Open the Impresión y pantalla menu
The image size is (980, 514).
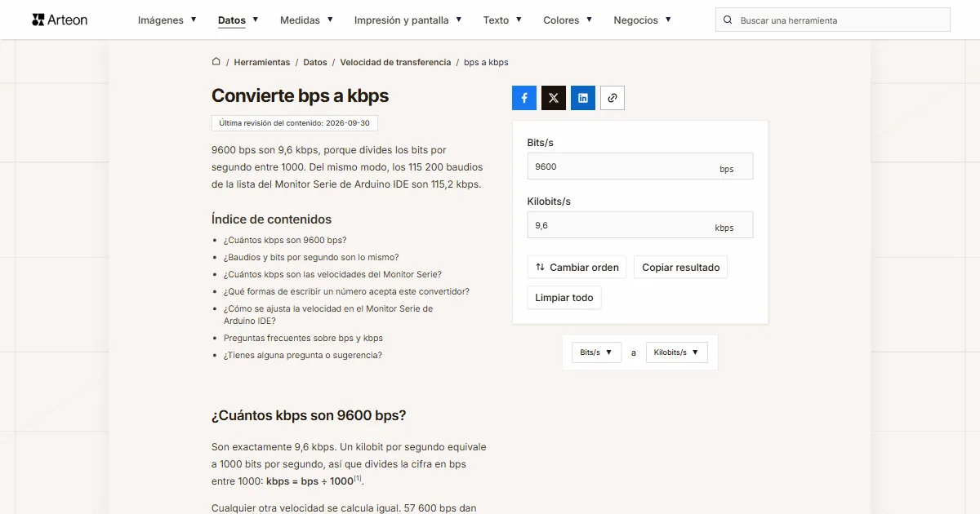[x=408, y=20]
